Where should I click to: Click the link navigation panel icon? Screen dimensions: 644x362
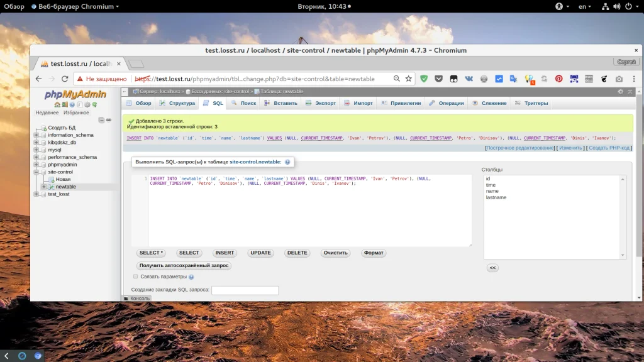(x=108, y=119)
